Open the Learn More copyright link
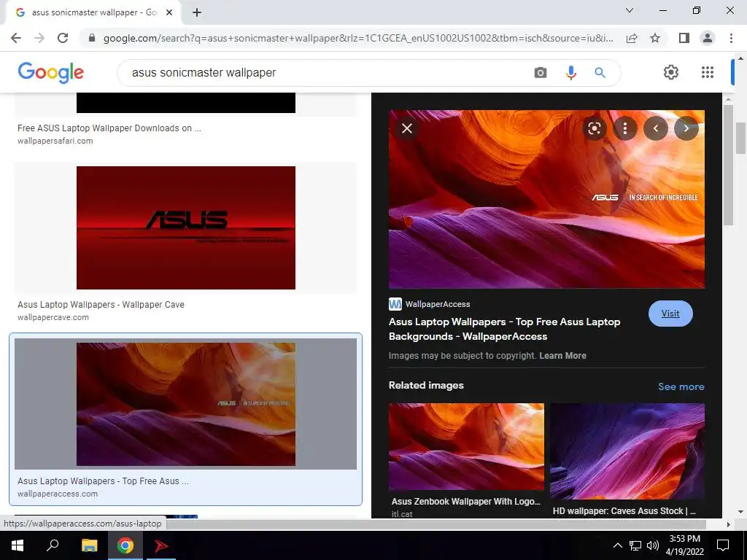The height and width of the screenshot is (560, 747). click(562, 356)
